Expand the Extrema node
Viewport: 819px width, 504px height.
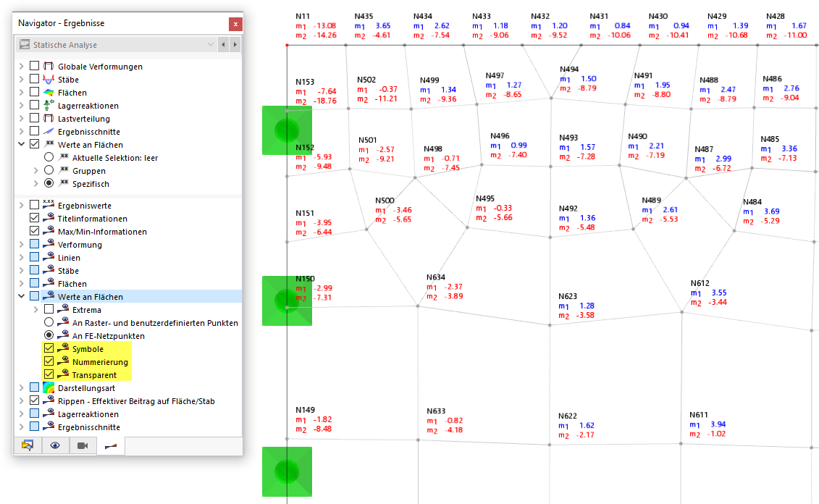point(36,310)
